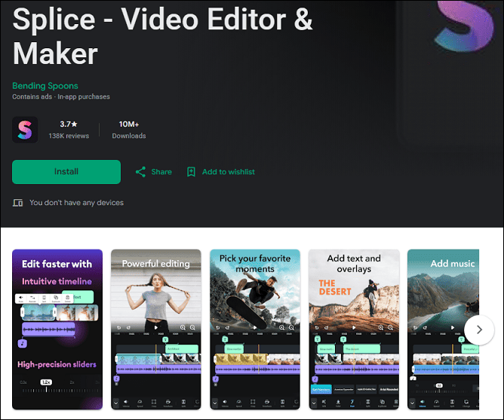This screenshot has height=420, width=504.
Task: Open the 138K reviews label
Action: coord(69,136)
